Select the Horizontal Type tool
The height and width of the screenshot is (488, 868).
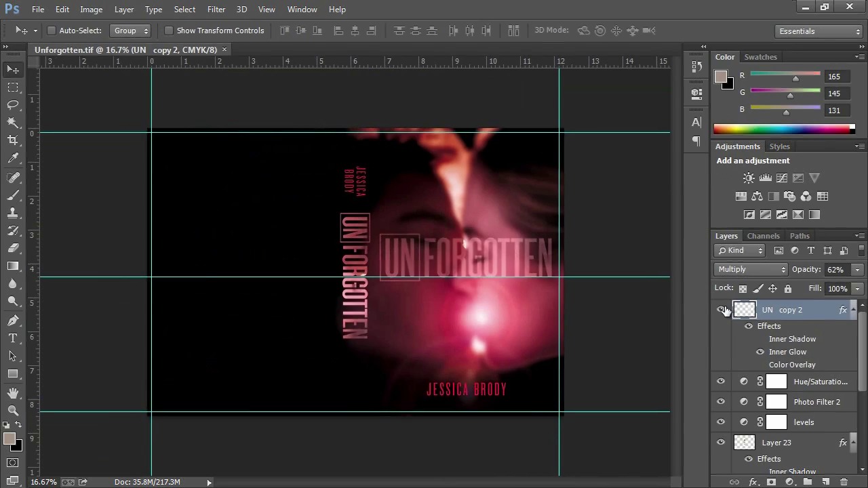[x=13, y=338]
